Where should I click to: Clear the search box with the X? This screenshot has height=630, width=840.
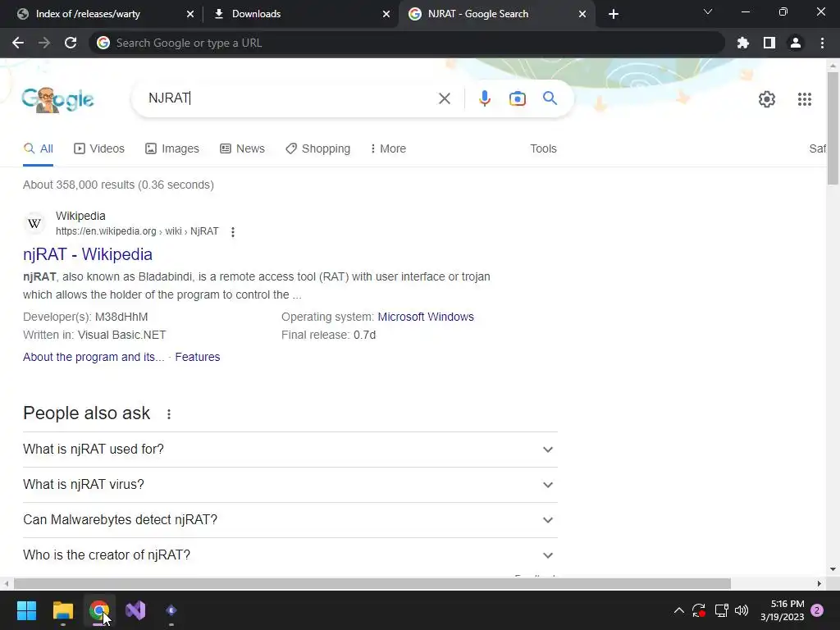[444, 98]
